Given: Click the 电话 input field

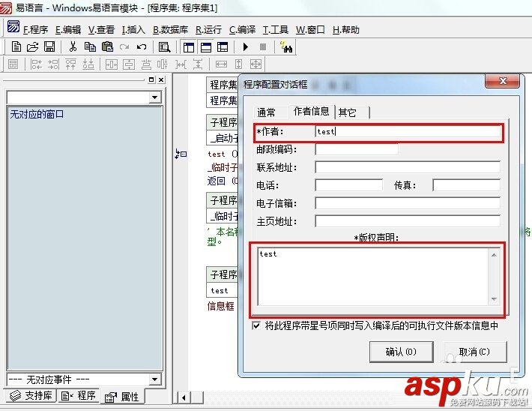Looking at the screenshot, I should click(x=348, y=185).
